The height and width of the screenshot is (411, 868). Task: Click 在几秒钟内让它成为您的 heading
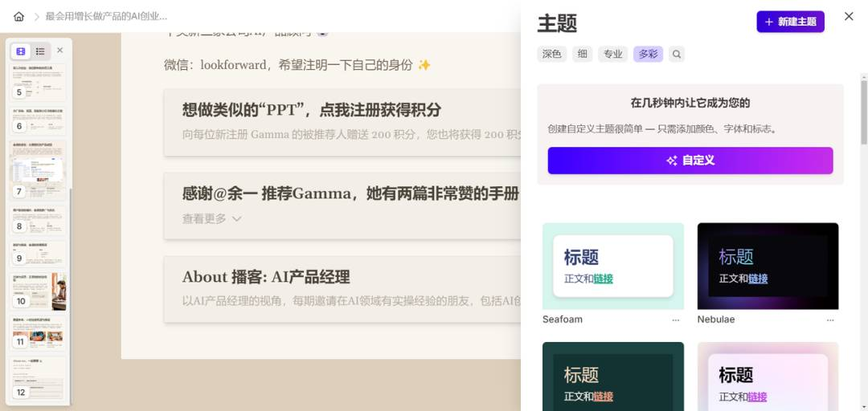click(690, 103)
